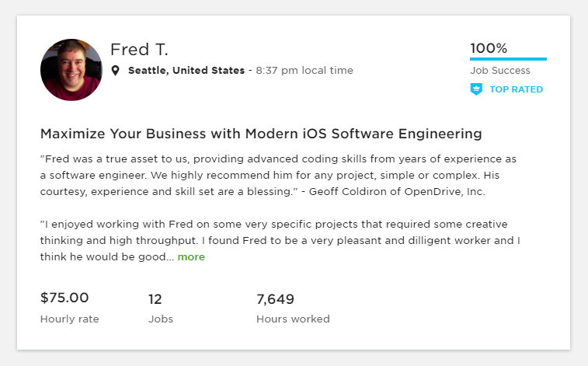Viewport: 588px width, 366px height.
Task: Click the profile title about iOS Software Engineering
Action: pyautogui.click(x=261, y=134)
